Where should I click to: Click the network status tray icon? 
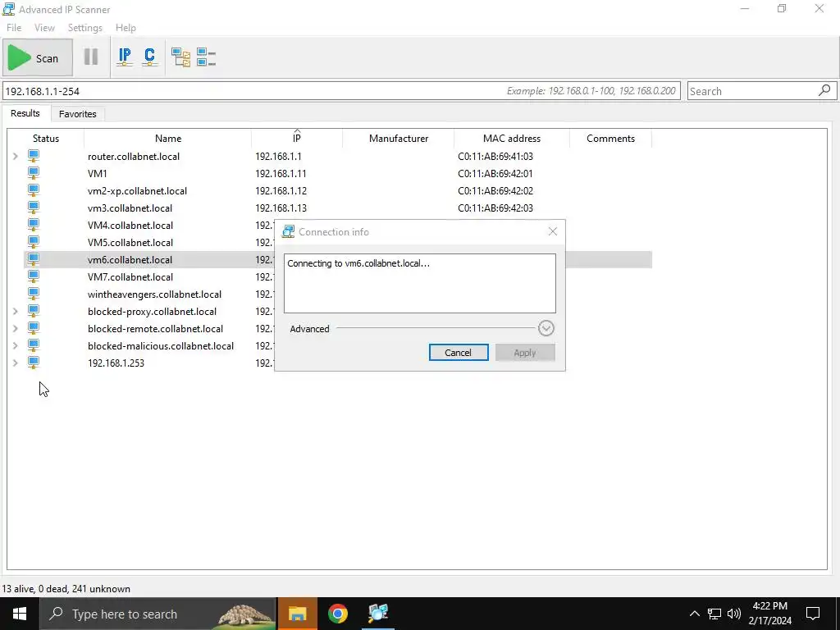click(714, 614)
